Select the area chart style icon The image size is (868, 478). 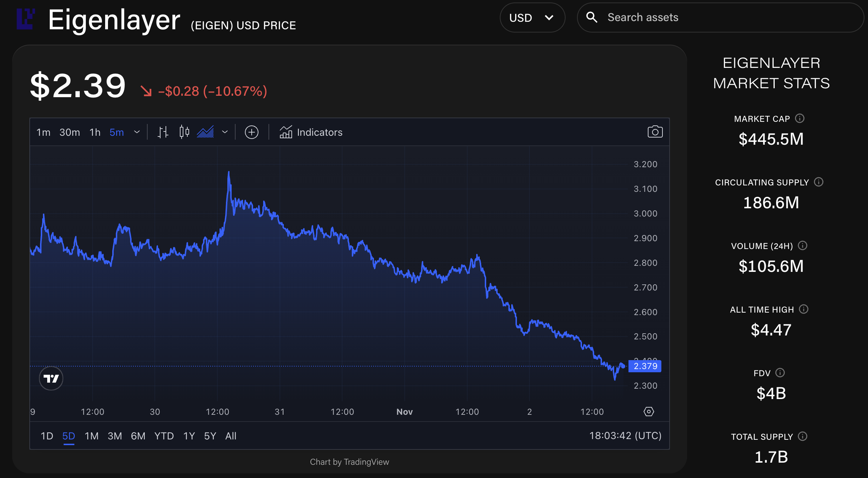(206, 132)
